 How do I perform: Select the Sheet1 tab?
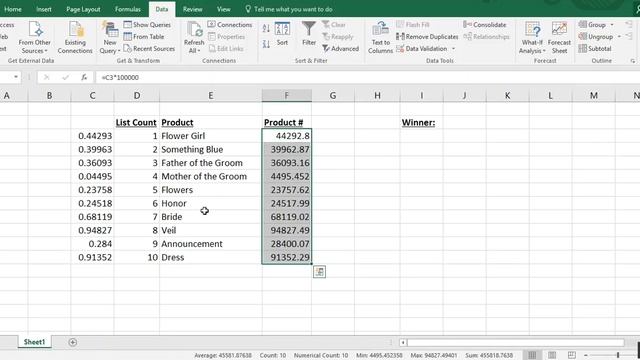(x=34, y=342)
